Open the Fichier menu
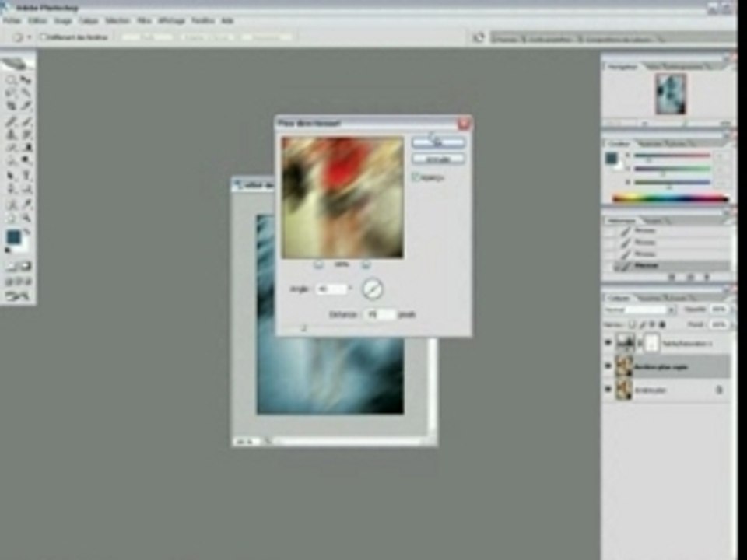Screen dimensions: 747x560 pyautogui.click(x=12, y=21)
